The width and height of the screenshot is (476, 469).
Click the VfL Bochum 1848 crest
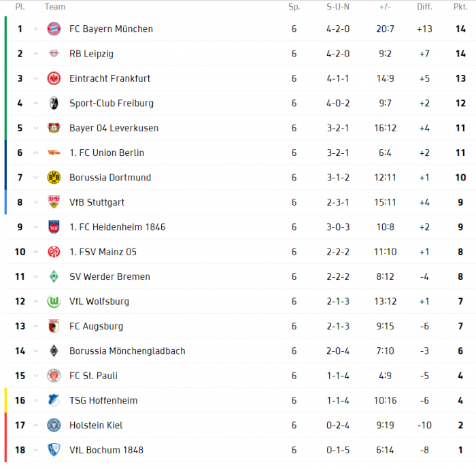[54, 450]
